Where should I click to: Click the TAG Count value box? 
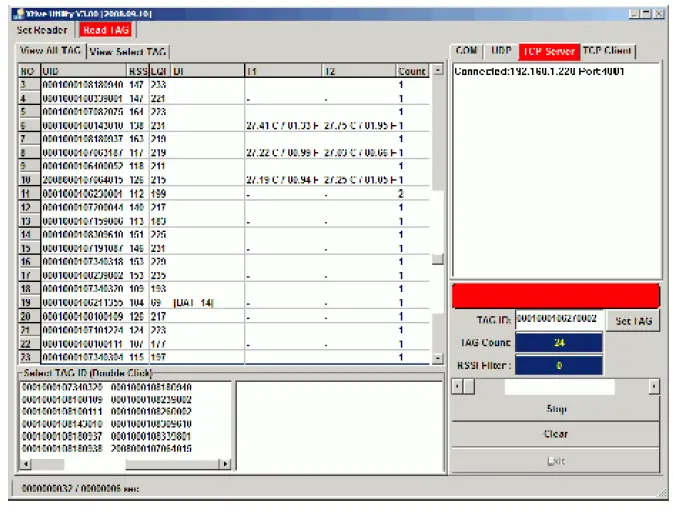(559, 343)
